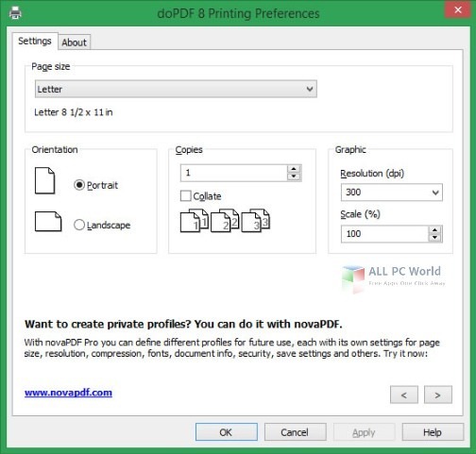Screen dimensions: 476x454
Task: Decrease the Scale percentage value
Action: click(434, 238)
